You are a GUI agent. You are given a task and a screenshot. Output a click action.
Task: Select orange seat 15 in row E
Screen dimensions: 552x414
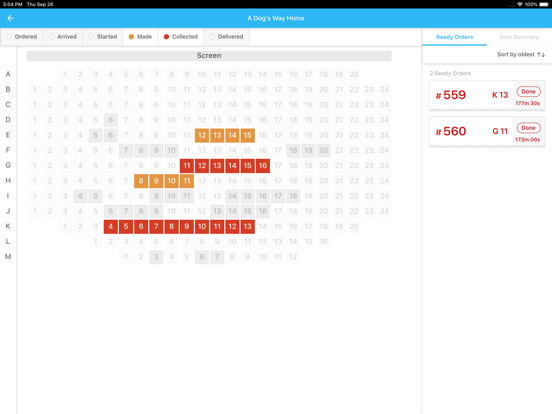tap(247, 135)
